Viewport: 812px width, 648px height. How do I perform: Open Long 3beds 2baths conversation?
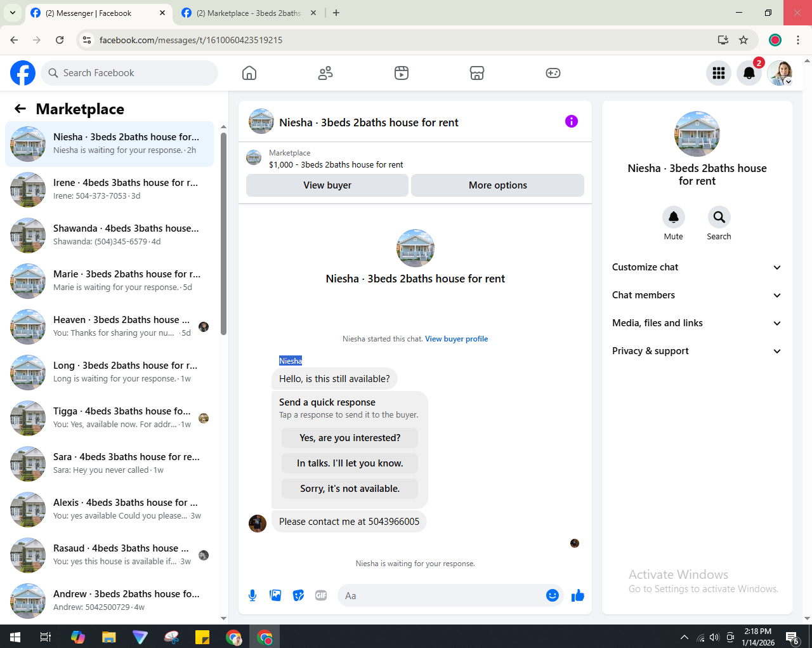tap(109, 373)
